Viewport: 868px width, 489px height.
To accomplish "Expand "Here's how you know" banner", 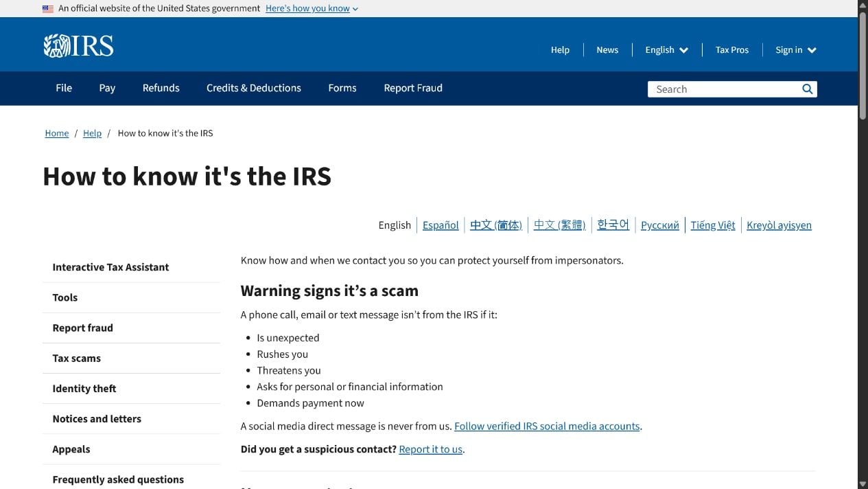I will [x=312, y=9].
